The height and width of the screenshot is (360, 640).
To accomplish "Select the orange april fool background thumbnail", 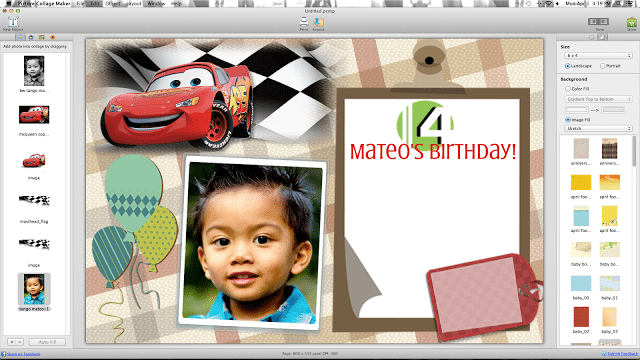I will tap(609, 182).
